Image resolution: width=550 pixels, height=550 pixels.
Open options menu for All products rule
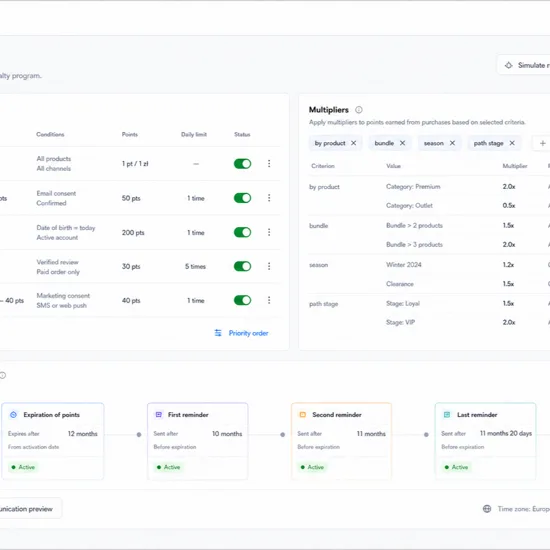(269, 163)
